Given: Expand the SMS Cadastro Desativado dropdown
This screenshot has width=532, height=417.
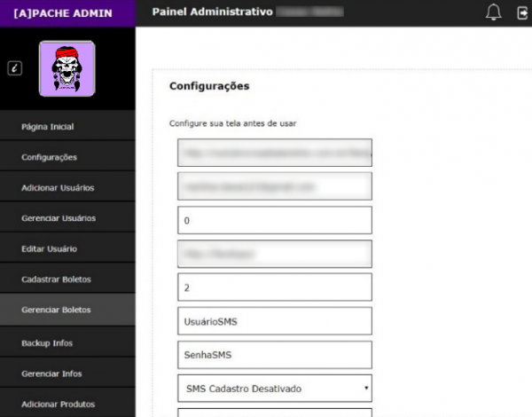Looking at the screenshot, I should point(274,389).
